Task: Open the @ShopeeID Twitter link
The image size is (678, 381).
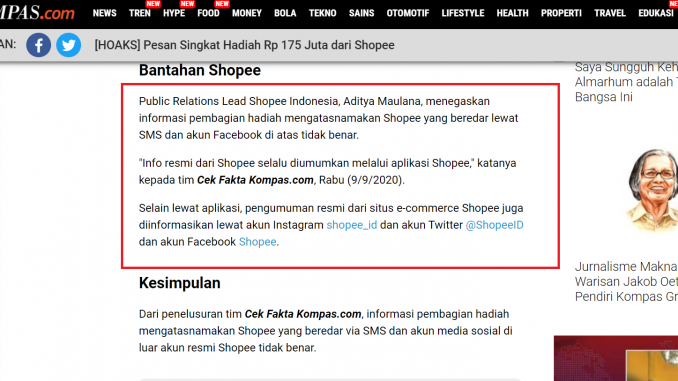Action: click(494, 225)
